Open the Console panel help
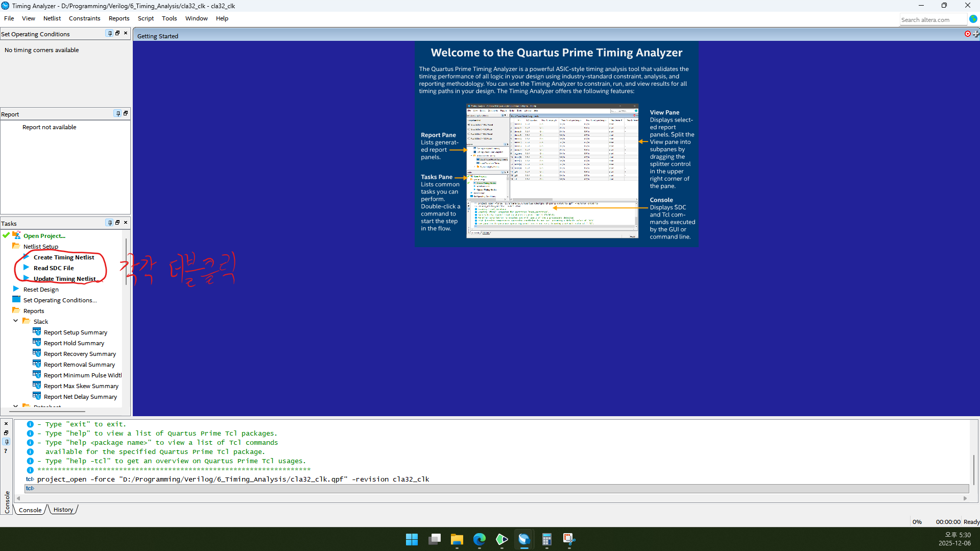The image size is (980, 551). click(6, 451)
